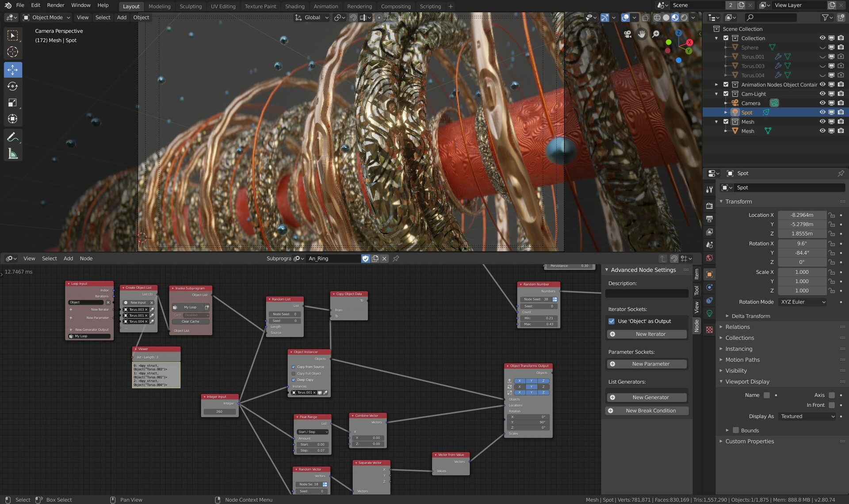This screenshot has width=849, height=504.
Task: Expand the Motion Paths panel
Action: point(742,360)
